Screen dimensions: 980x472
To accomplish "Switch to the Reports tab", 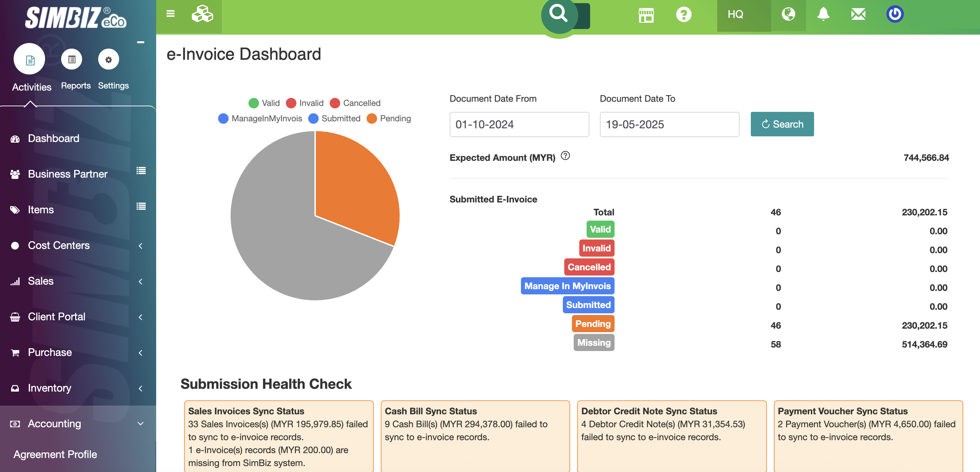I will point(72,60).
